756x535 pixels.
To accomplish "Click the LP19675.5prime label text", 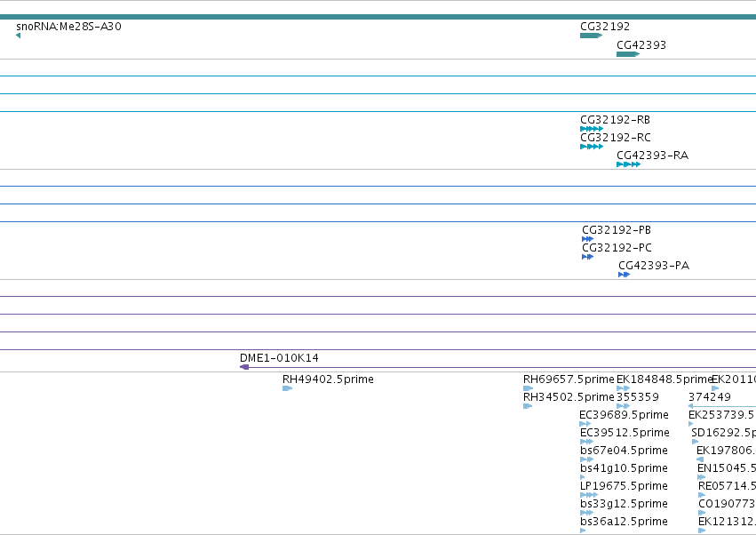I will coord(624,486).
